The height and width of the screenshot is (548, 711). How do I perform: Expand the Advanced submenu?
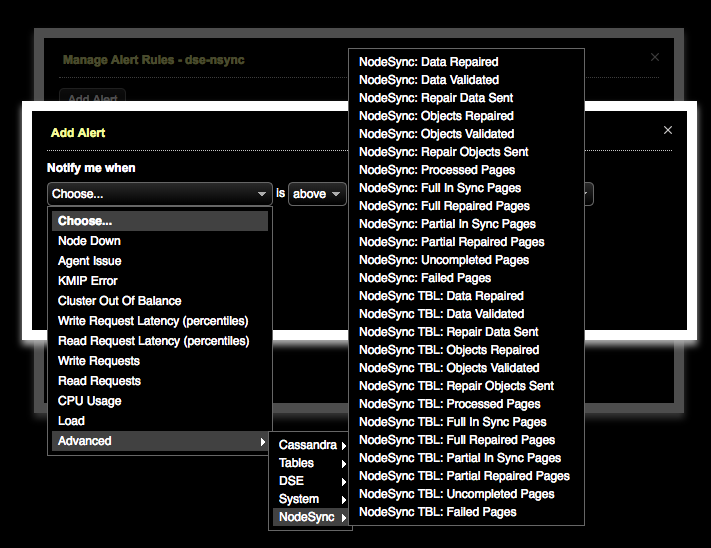(160, 441)
